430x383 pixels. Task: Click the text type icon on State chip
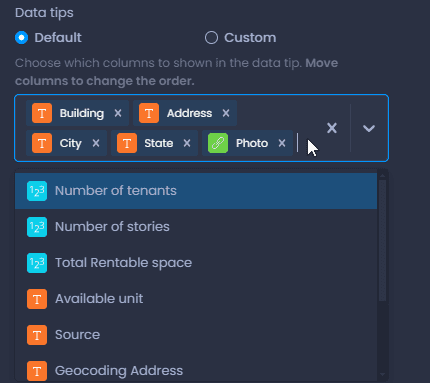tap(127, 143)
